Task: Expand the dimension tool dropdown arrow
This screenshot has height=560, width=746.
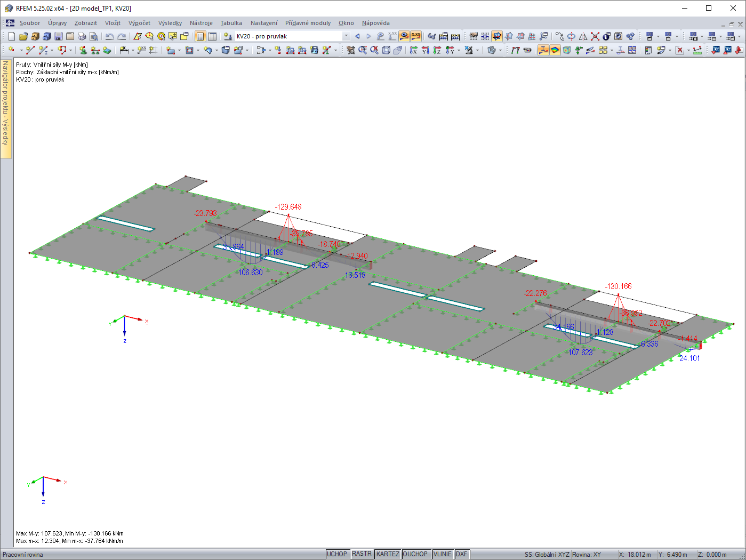Action: 133,50
